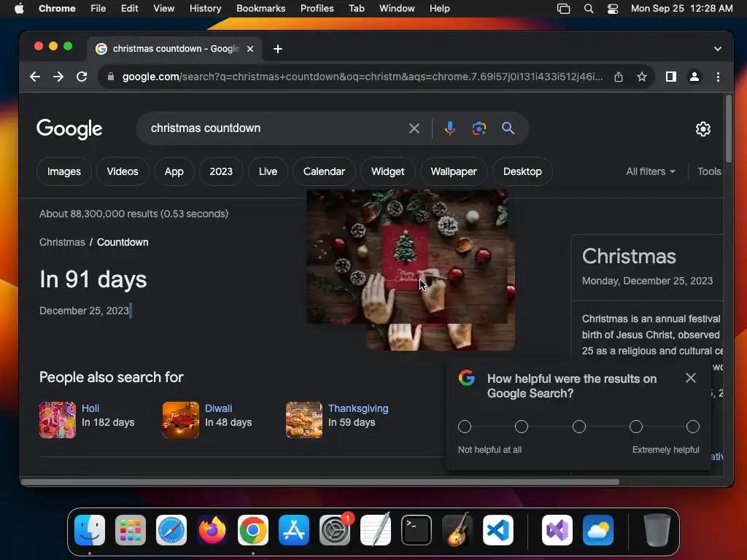The image size is (747, 560).
Task: Open the Bookmarks menu
Action: click(260, 8)
